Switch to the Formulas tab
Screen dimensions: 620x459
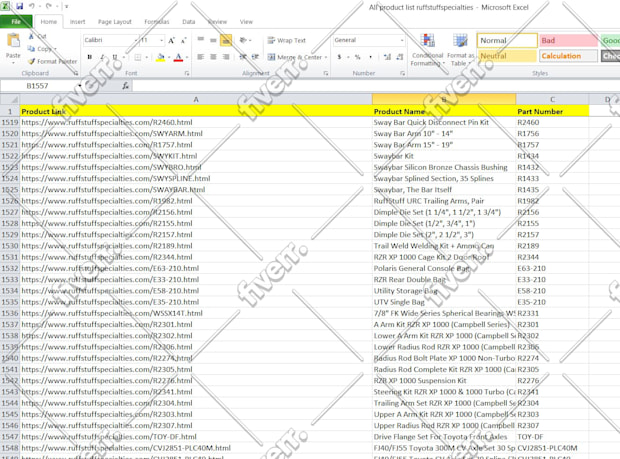click(157, 22)
